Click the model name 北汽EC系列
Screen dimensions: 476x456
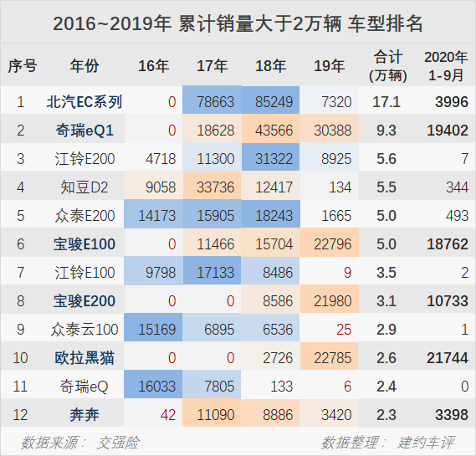pos(84,102)
